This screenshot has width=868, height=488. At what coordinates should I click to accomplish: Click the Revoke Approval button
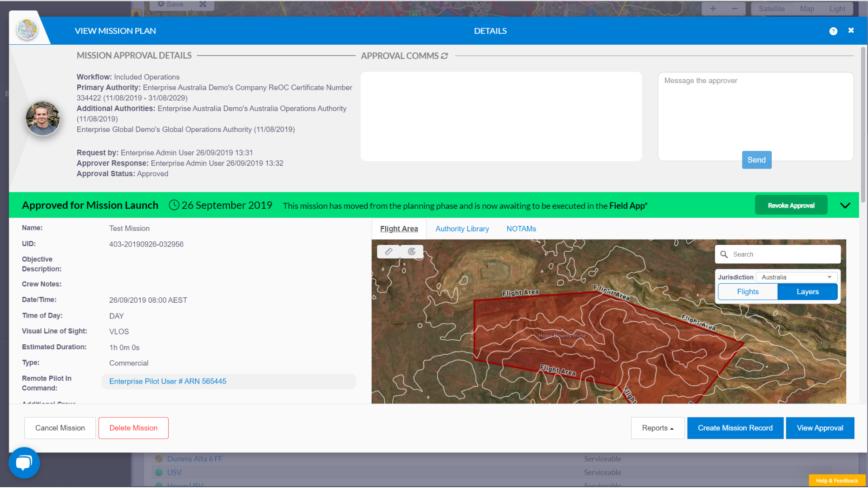[791, 205]
